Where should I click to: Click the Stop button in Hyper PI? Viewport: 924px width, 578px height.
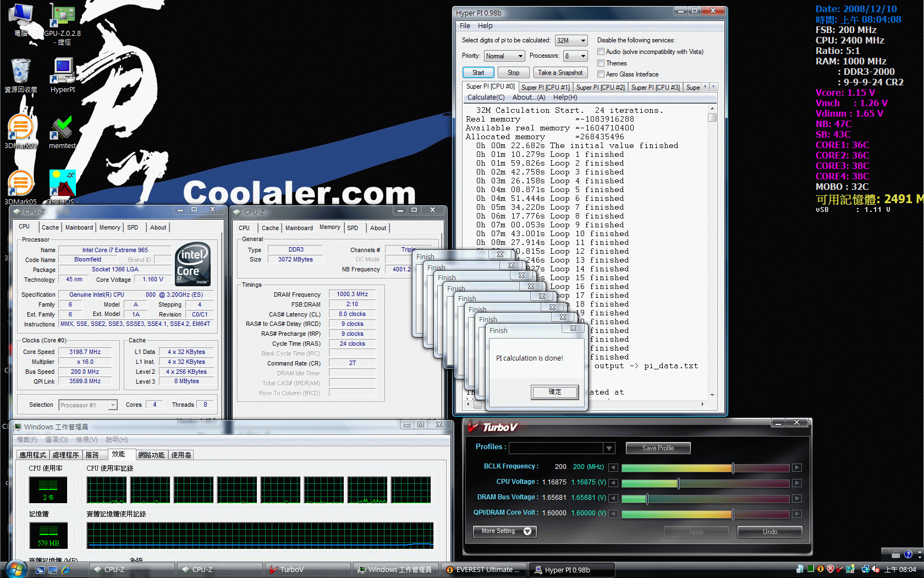tap(513, 73)
